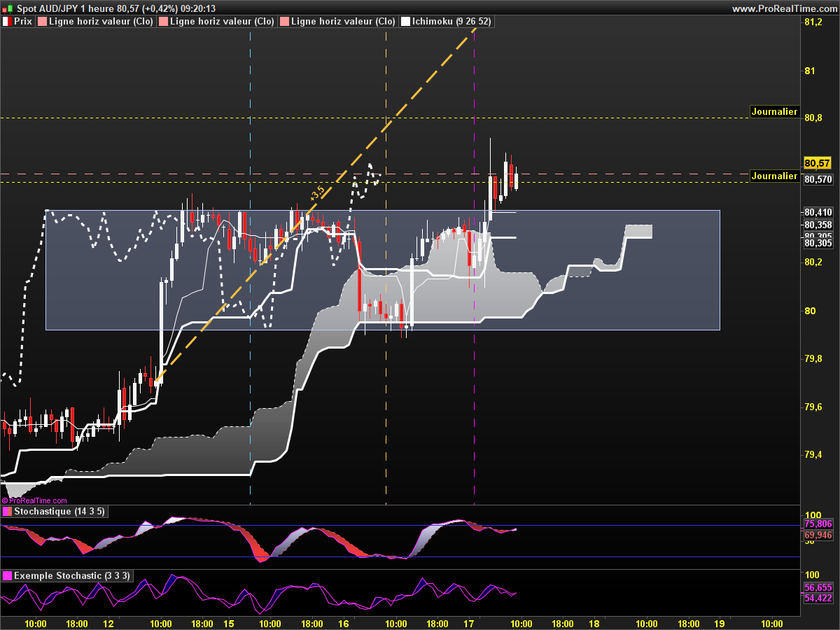Click the 81,2 price scale label

pos(813,22)
